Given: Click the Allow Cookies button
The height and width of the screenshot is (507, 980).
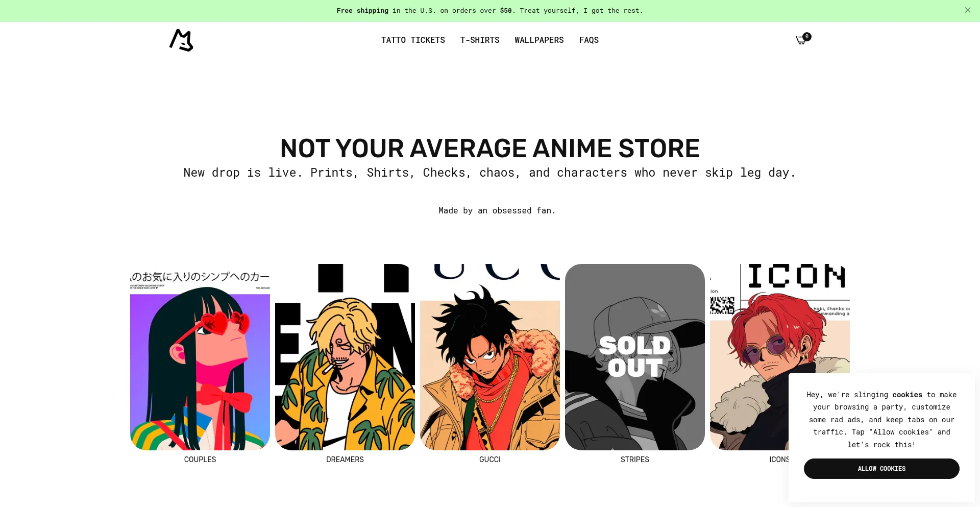Looking at the screenshot, I should tap(881, 468).
